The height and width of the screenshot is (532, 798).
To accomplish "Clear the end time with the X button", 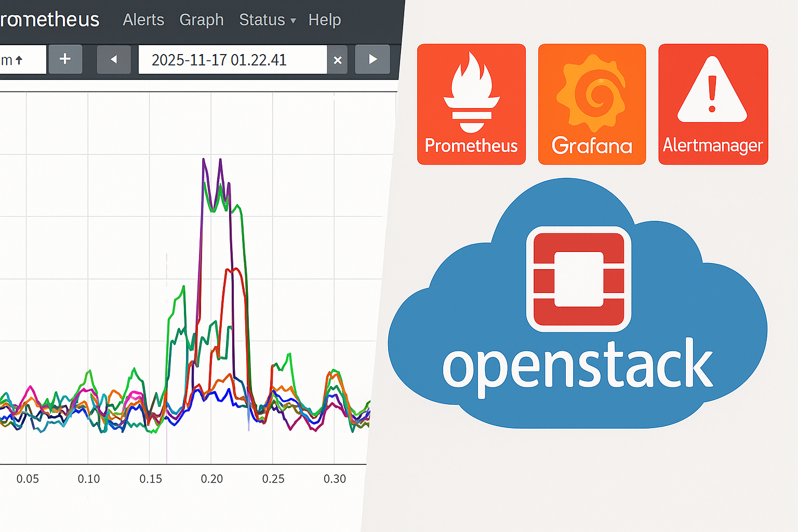I will tap(338, 60).
